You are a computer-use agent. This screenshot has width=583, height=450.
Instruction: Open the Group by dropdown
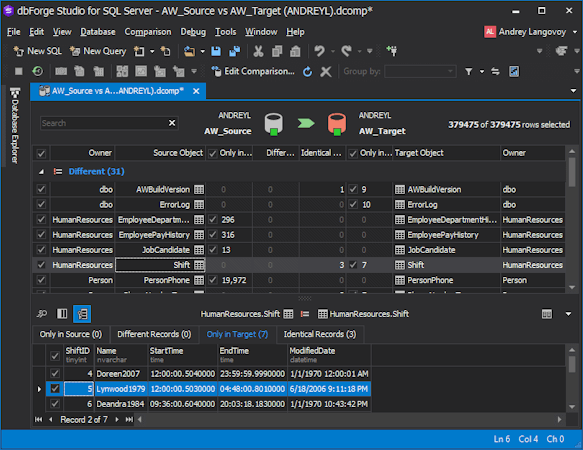[420, 71]
